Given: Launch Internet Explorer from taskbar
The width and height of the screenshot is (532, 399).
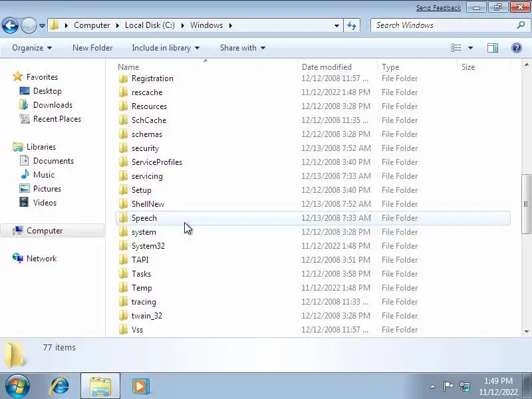Looking at the screenshot, I should pos(60,386).
